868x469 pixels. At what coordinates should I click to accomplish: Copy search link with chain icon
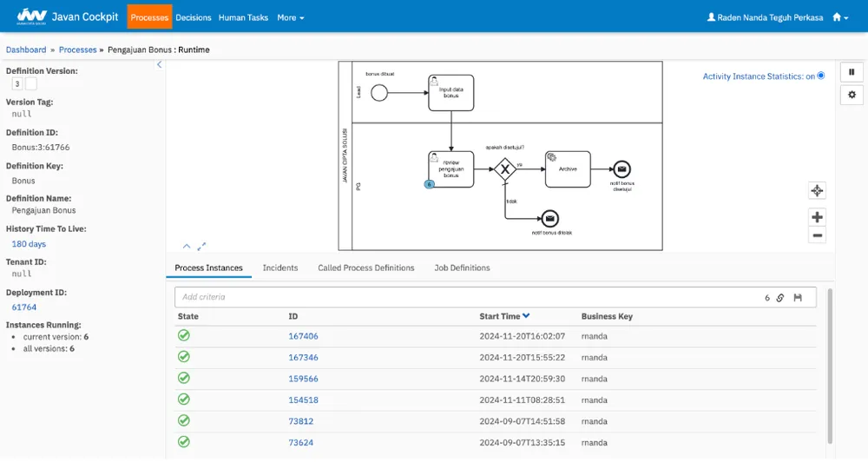pos(779,298)
